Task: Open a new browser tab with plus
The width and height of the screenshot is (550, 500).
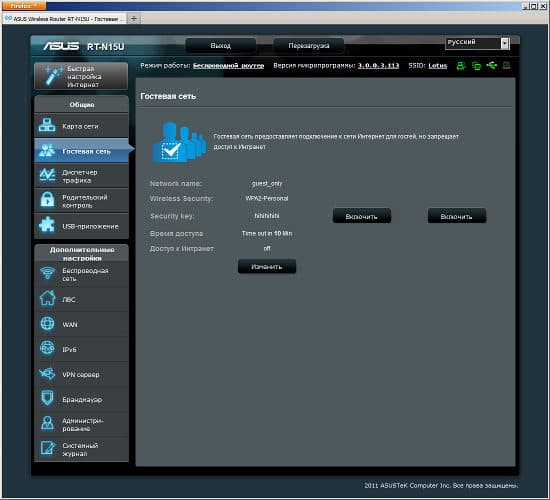Action: [x=134, y=19]
